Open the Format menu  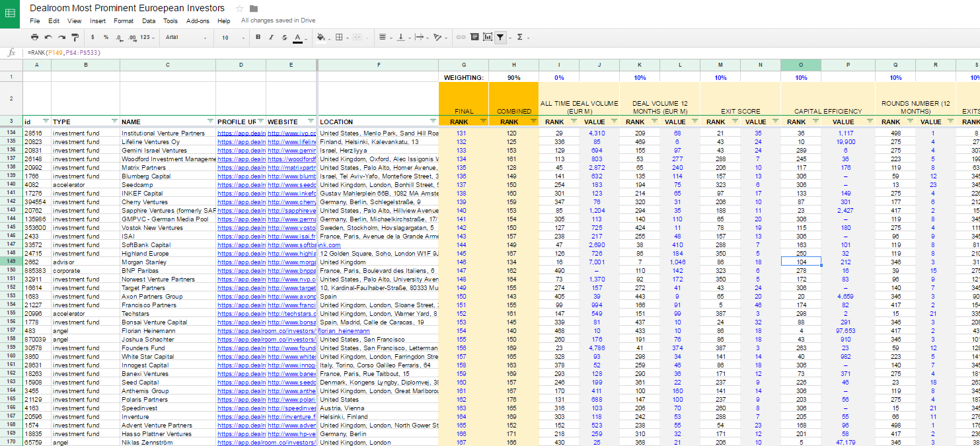coord(124,20)
